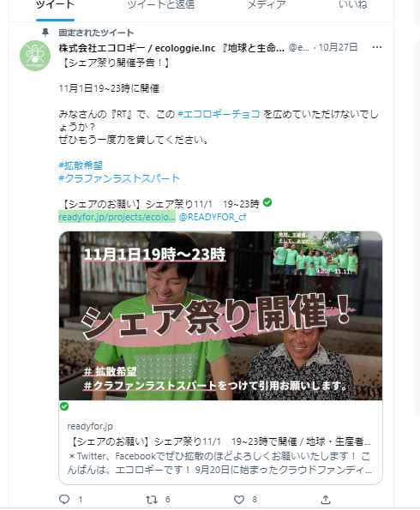This screenshot has height=510, width=420.
Task: Open the readyfor.jp/projects/ecolo... link
Action: 117,217
